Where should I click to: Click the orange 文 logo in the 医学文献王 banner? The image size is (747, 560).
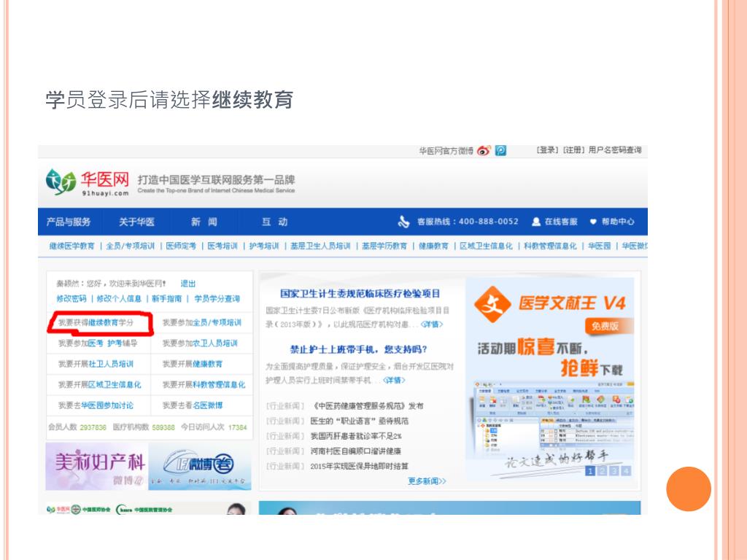click(492, 304)
